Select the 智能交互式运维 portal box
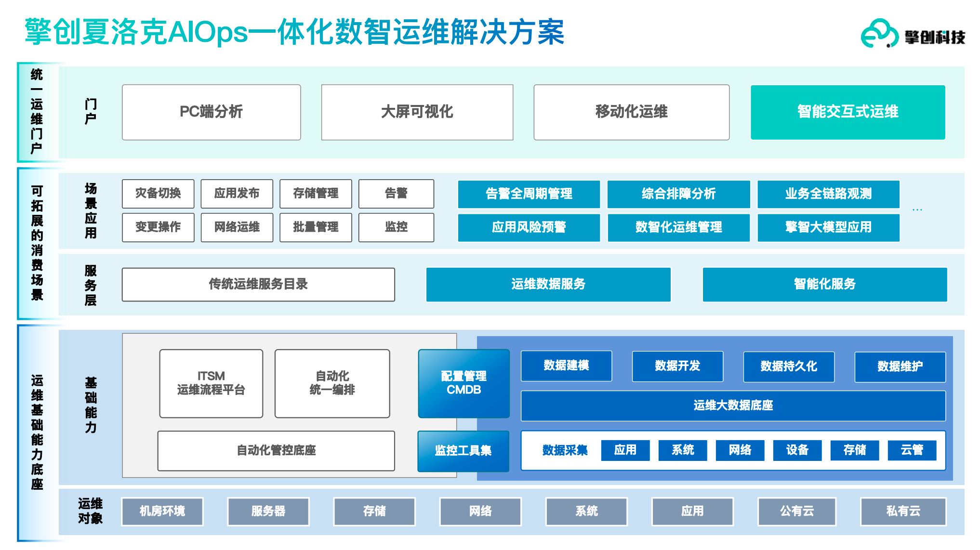Image resolution: width=980 pixels, height=550 pixels. (x=848, y=112)
